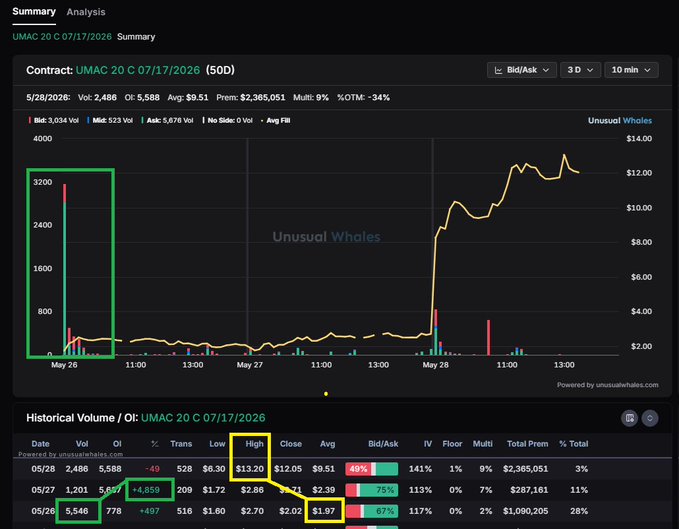Open the 10 min interval dropdown
This screenshot has height=529, width=679.
tap(631, 70)
